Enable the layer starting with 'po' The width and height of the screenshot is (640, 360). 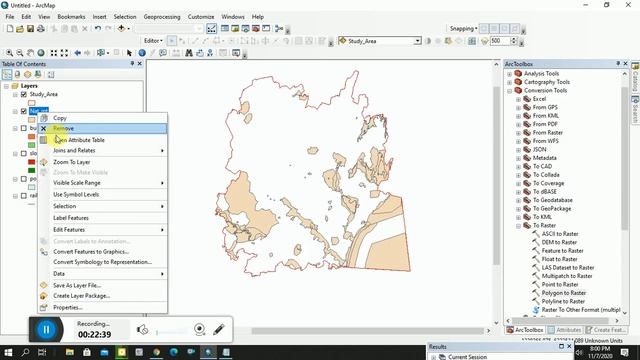(24, 179)
